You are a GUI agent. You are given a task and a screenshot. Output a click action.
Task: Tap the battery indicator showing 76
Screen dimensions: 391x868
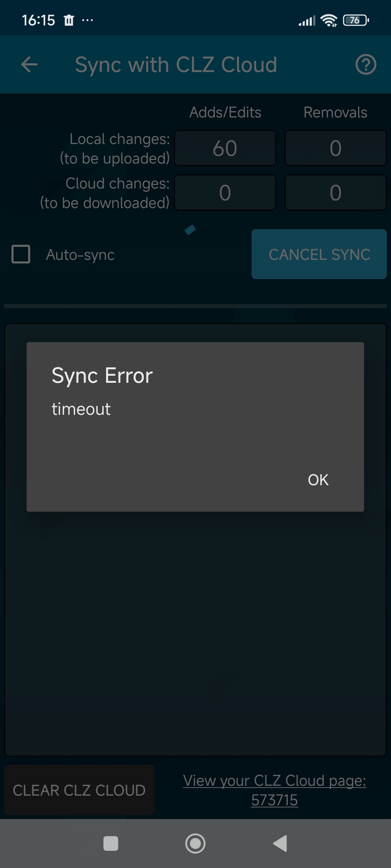(x=355, y=20)
